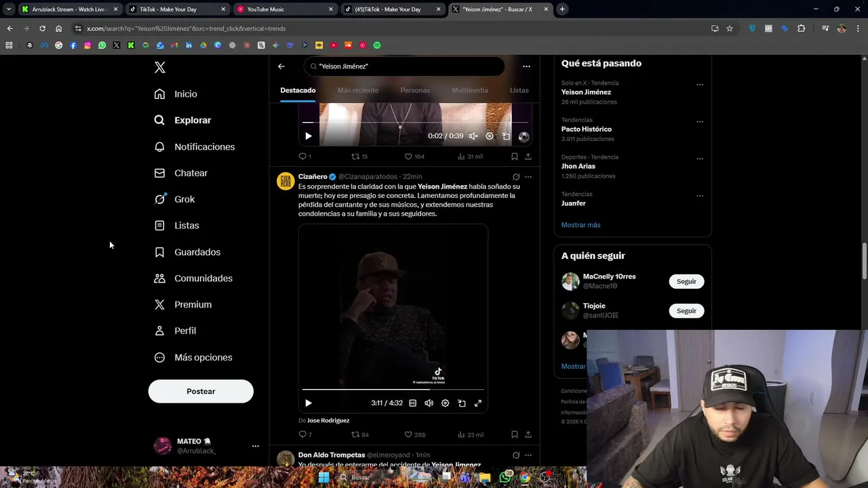Click the Postear button

[201, 392]
